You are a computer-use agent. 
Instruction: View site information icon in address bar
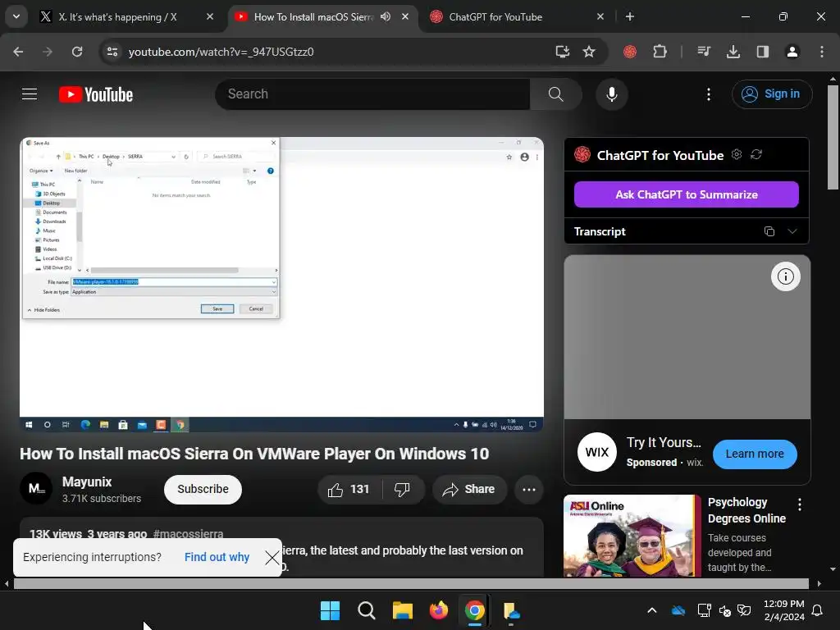pos(112,52)
